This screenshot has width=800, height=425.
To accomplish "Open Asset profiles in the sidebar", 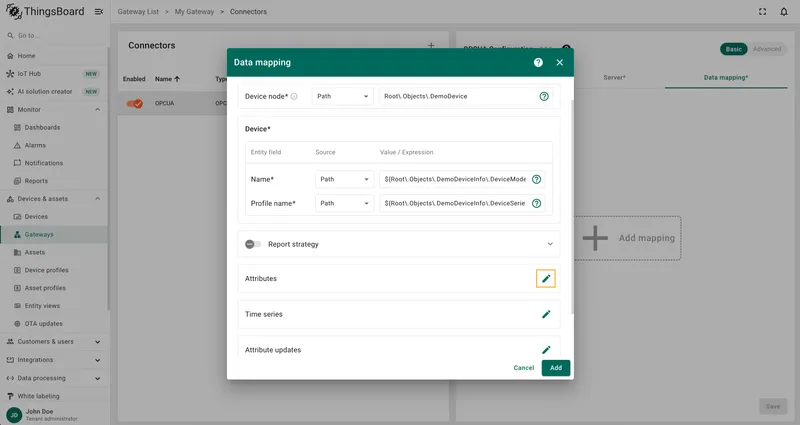I will (54, 288).
